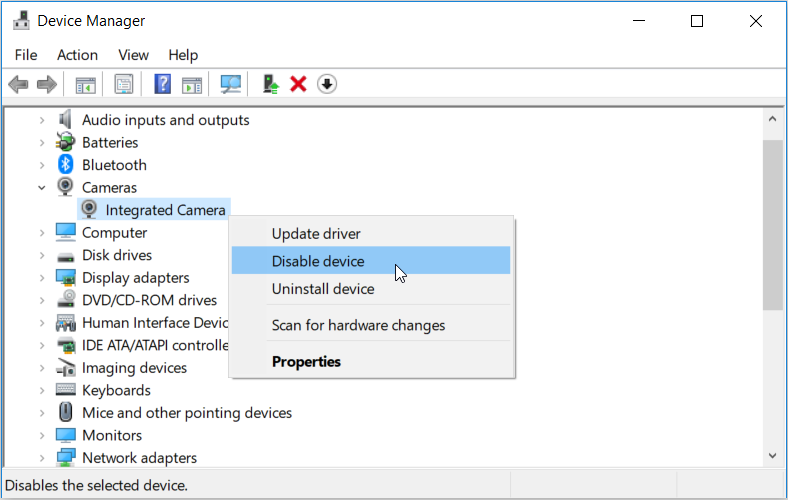The image size is (788, 500).
Task: Toggle the action pane toolbar icon
Action: click(192, 84)
